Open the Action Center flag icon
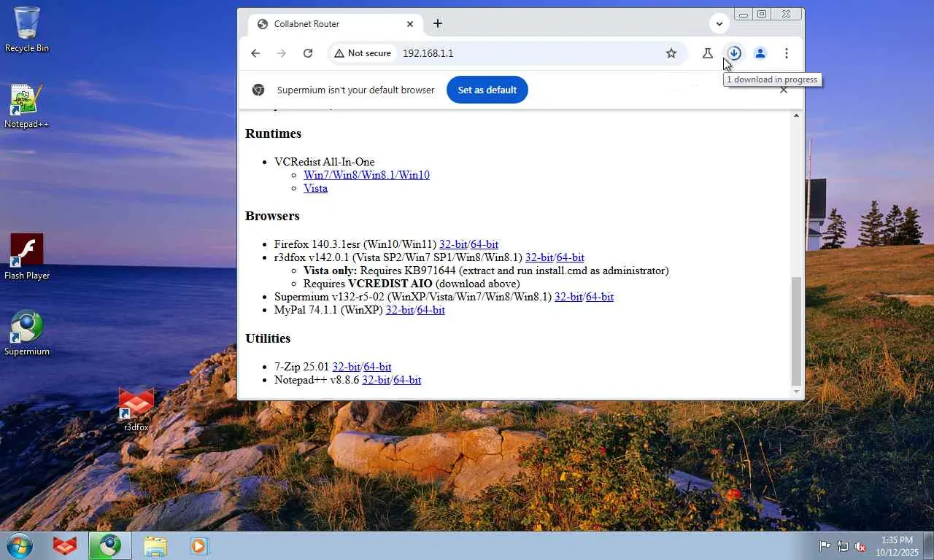 (x=825, y=546)
